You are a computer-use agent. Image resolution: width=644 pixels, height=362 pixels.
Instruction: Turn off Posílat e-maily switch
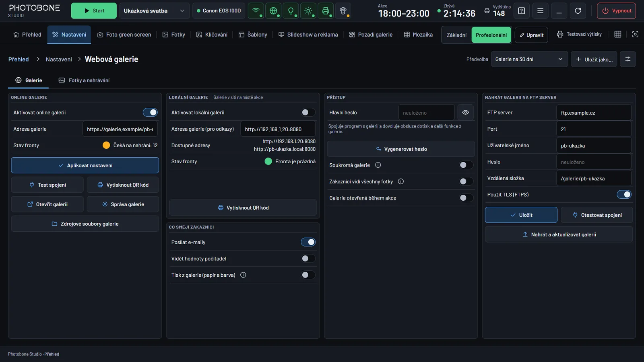click(x=308, y=242)
